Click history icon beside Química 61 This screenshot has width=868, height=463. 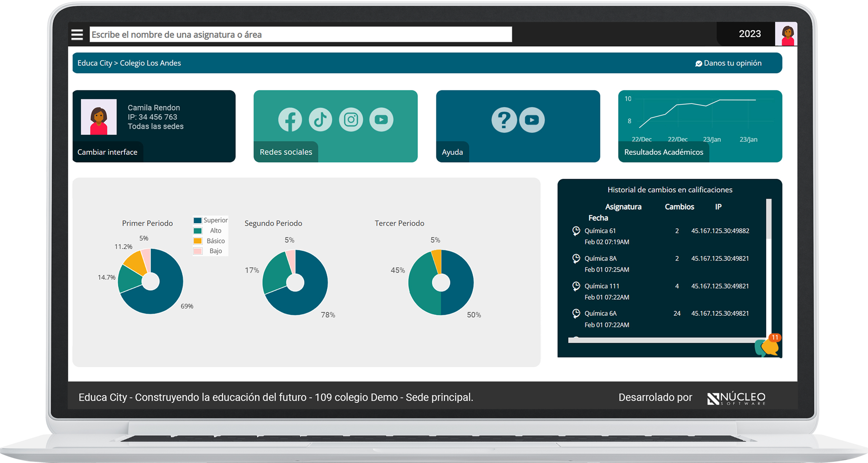click(576, 231)
